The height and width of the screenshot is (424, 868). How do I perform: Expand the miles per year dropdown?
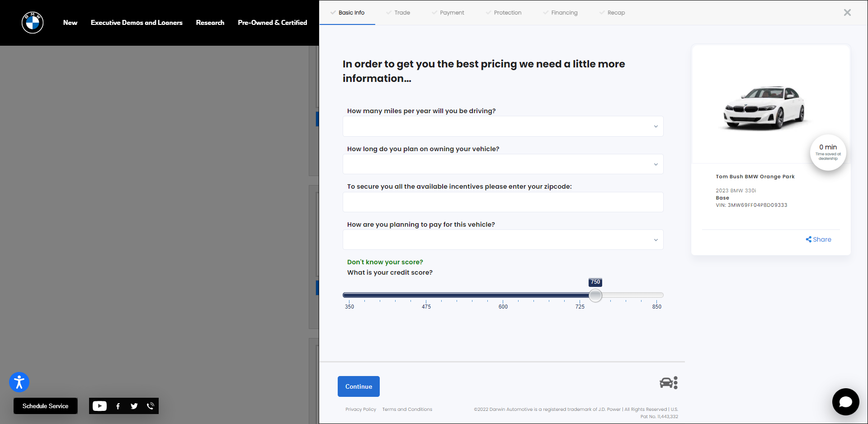[503, 126]
